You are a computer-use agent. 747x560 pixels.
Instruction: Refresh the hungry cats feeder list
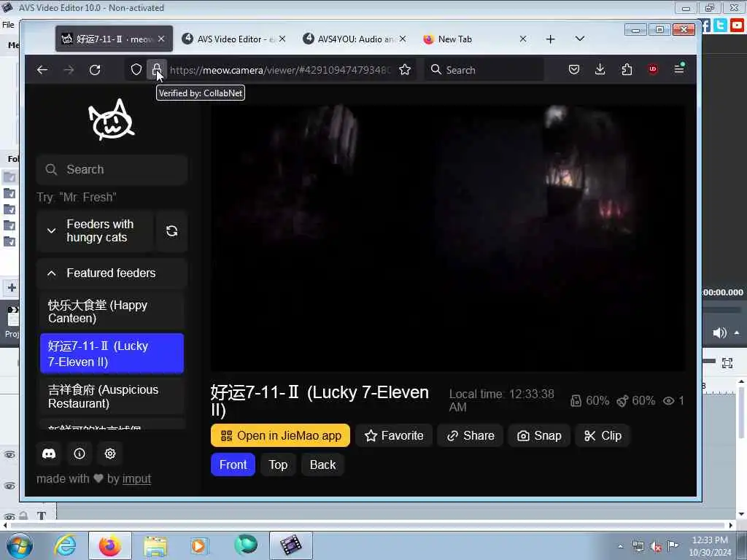click(x=171, y=231)
